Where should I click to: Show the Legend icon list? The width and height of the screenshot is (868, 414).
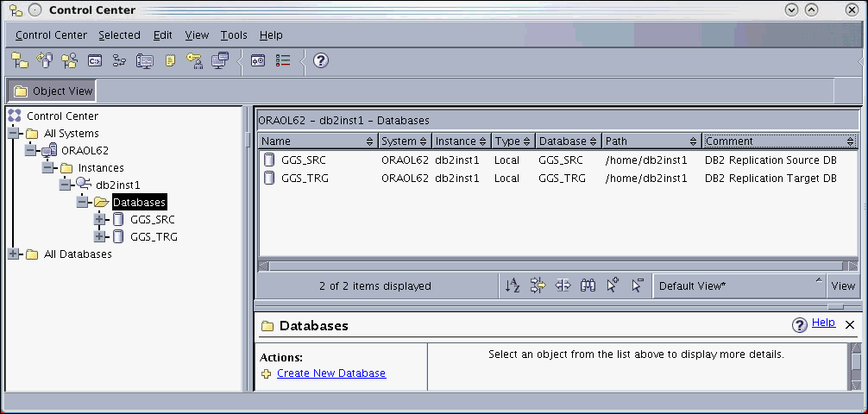coord(283,60)
